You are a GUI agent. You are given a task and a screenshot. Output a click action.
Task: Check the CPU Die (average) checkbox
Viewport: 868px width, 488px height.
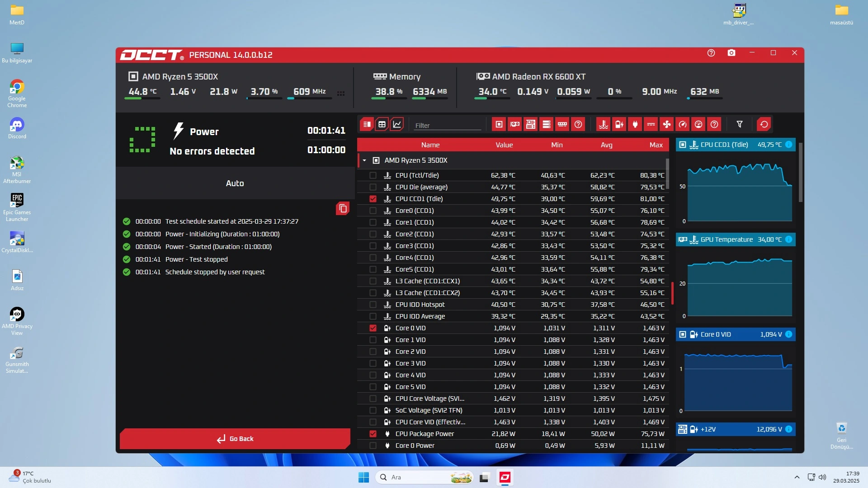tap(373, 187)
